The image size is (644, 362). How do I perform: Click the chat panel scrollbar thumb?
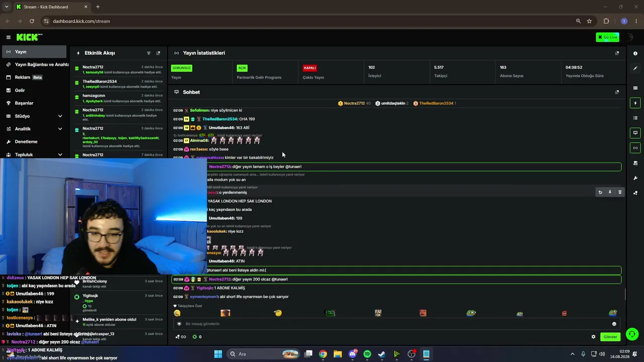[x=625, y=294]
